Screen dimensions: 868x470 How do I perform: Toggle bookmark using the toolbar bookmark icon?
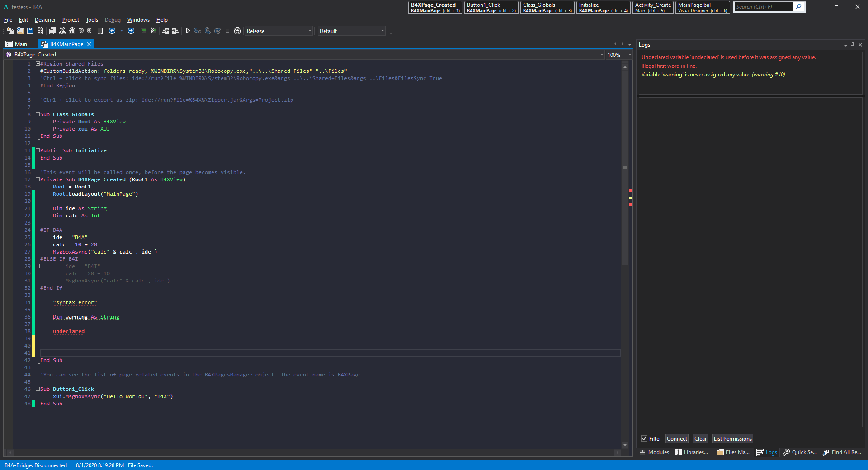[100, 31]
